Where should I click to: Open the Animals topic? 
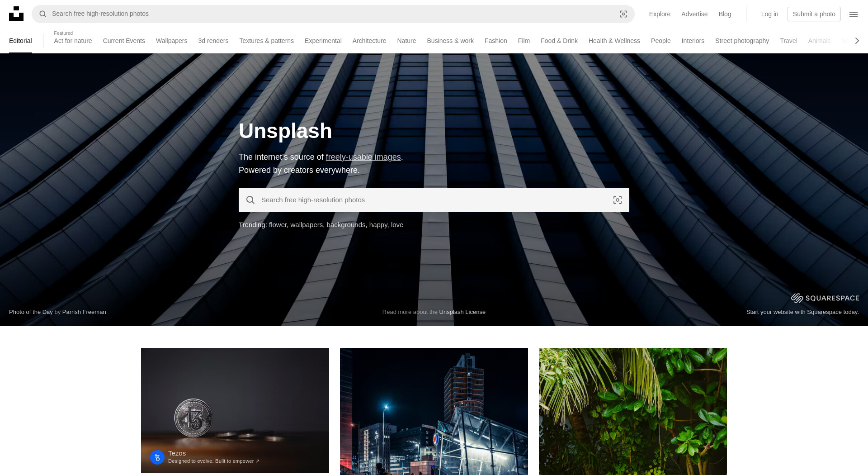click(x=819, y=41)
